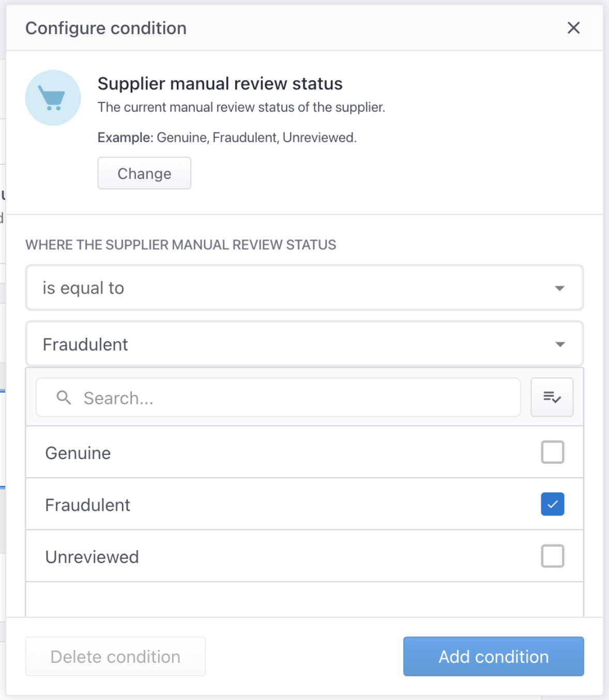Click the magnifier icon in the search box
Screen dimensions: 609x700
pyautogui.click(x=64, y=398)
